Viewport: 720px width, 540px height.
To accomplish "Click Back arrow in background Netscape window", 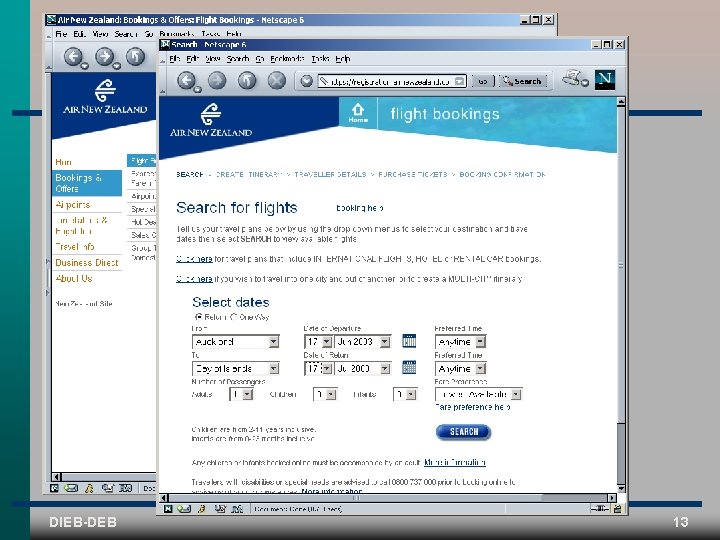I will [73, 57].
